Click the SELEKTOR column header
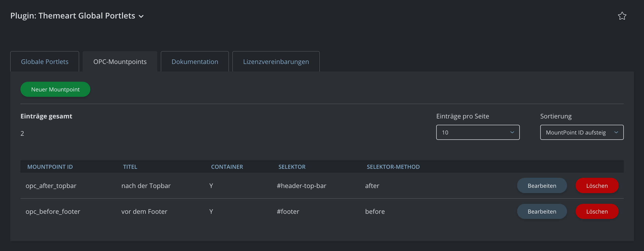This screenshot has height=251, width=644. click(x=292, y=167)
